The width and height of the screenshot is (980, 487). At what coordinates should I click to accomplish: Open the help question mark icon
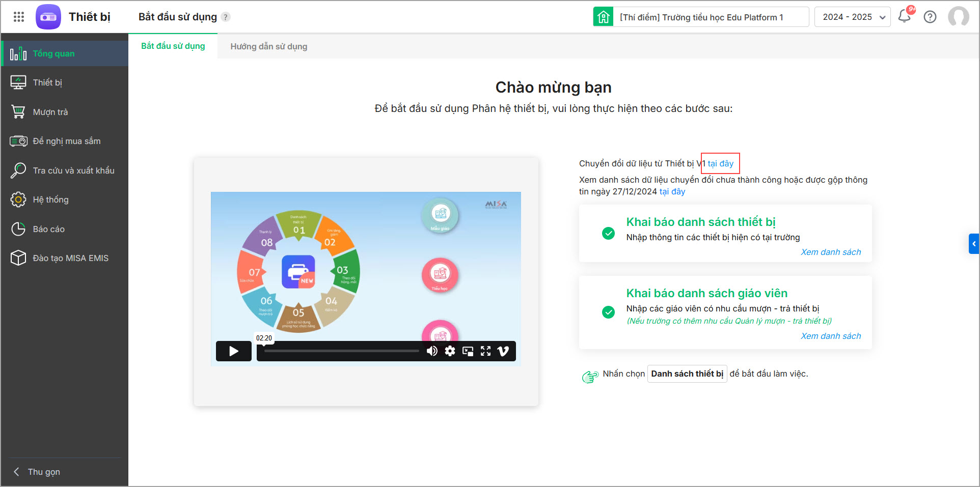pyautogui.click(x=930, y=17)
